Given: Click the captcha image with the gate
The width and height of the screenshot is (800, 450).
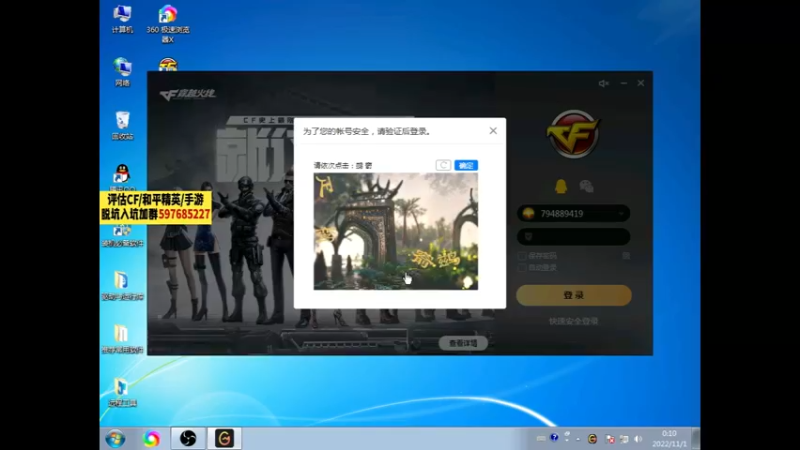Looking at the screenshot, I should click(395, 231).
